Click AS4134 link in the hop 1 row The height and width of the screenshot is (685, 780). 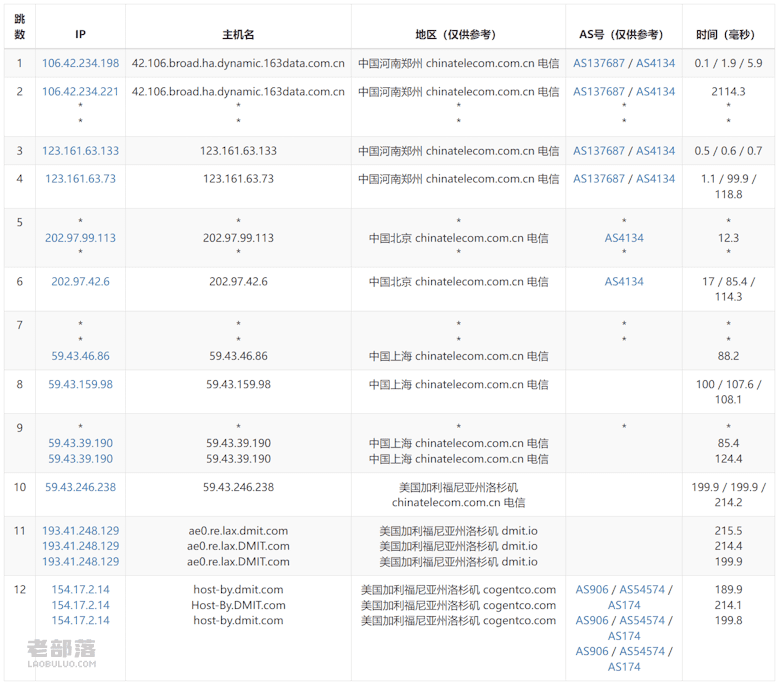point(655,63)
